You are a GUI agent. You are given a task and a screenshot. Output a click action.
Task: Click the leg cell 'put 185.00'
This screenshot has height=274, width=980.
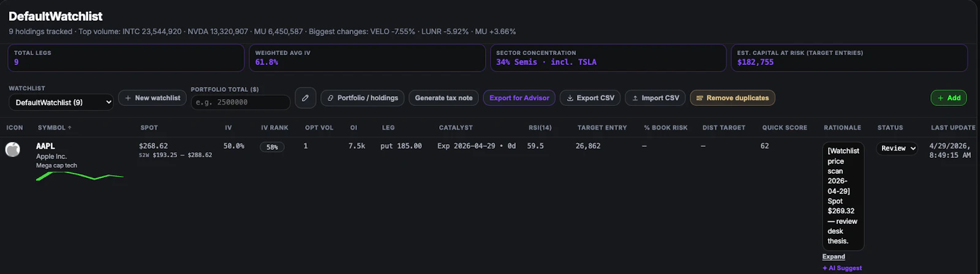[401, 146]
